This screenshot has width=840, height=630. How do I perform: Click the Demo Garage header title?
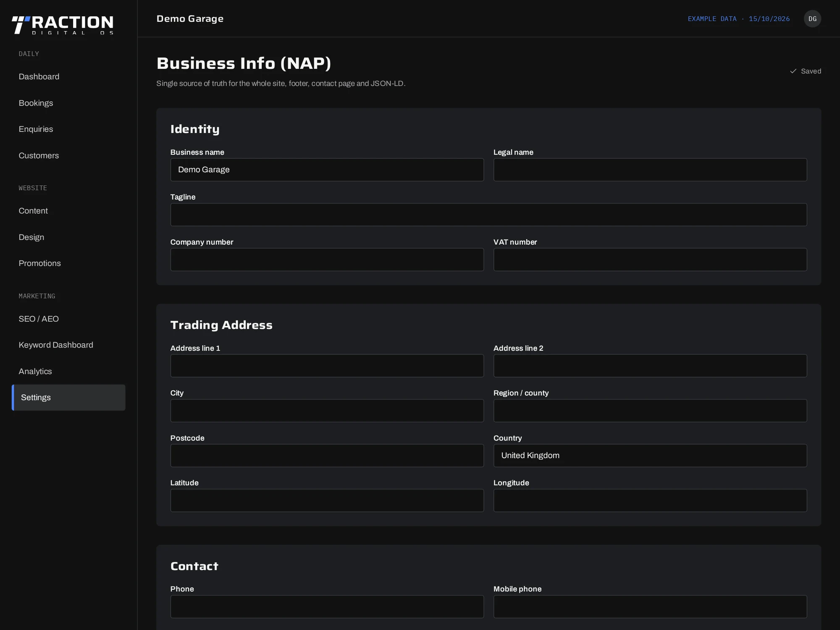(190, 19)
